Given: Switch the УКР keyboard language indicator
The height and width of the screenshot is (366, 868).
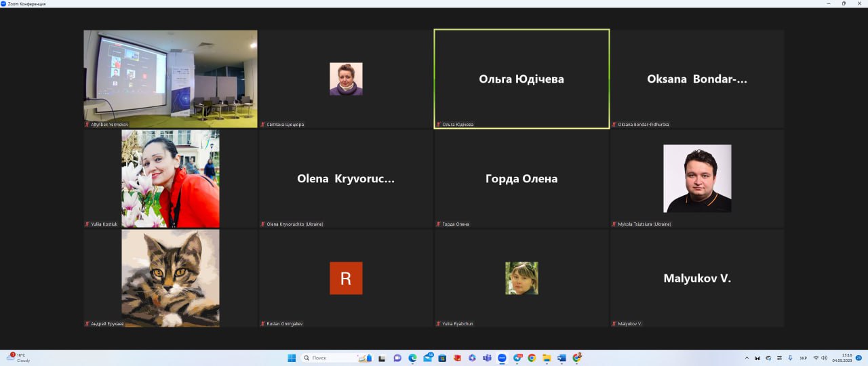Looking at the screenshot, I should (804, 358).
